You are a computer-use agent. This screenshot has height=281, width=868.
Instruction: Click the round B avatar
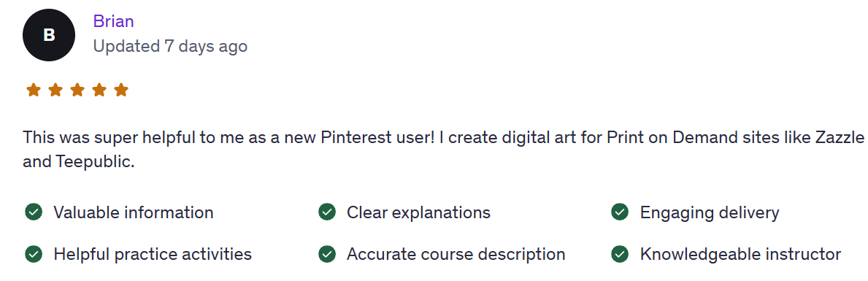coord(49,35)
